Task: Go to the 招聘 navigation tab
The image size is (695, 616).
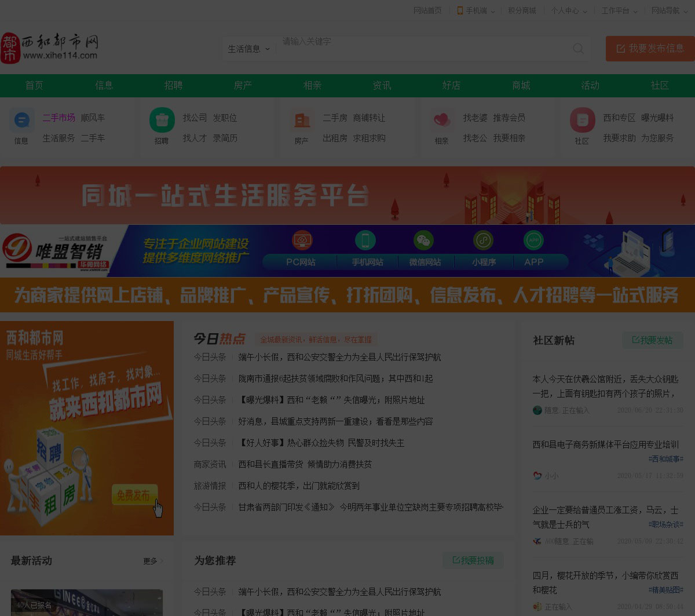Action: tap(173, 85)
